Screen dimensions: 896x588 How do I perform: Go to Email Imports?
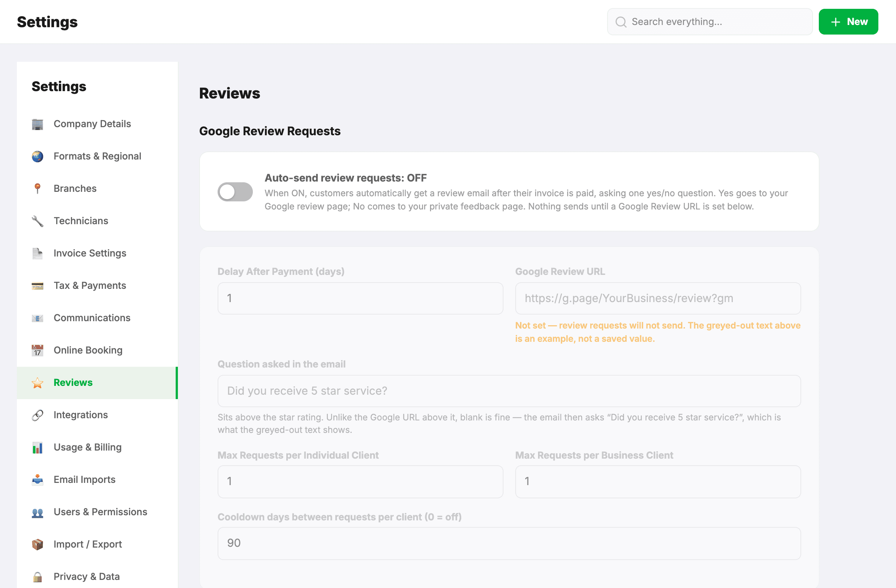pyautogui.click(x=97, y=480)
